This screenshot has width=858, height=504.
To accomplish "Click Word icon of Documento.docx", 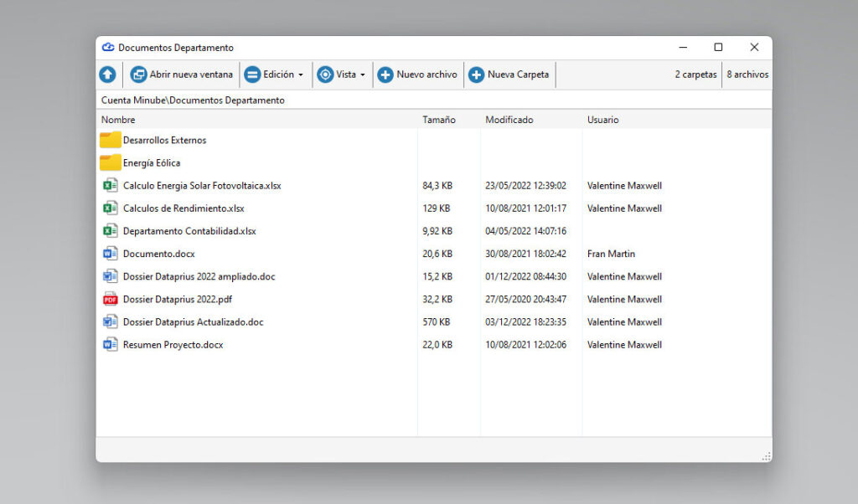I will click(110, 254).
